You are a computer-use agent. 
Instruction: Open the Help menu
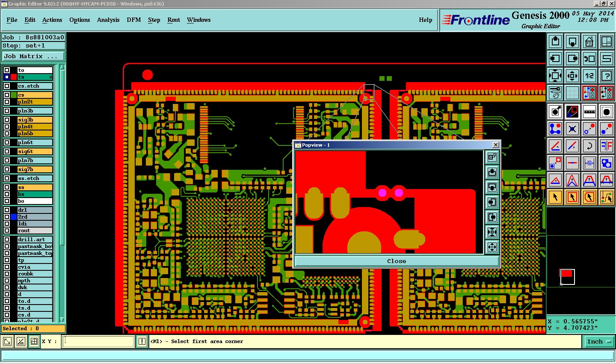pyautogui.click(x=426, y=20)
